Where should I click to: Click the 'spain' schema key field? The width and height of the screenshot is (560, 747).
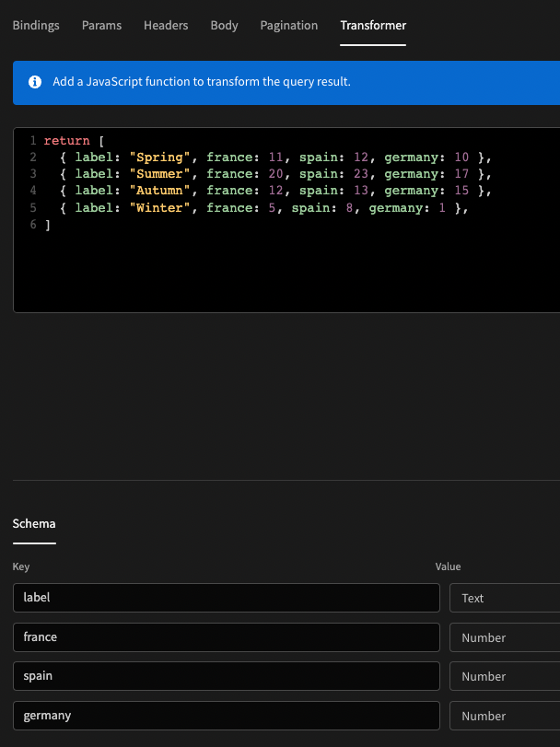227,676
